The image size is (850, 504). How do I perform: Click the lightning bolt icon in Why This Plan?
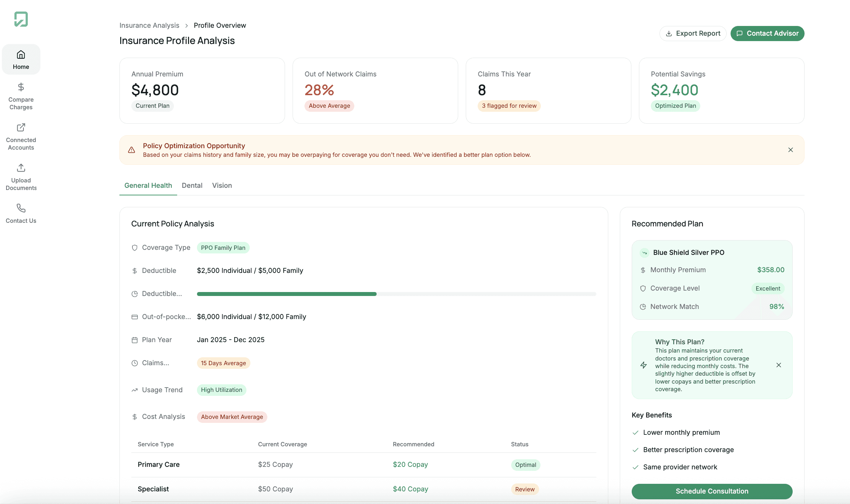644,365
